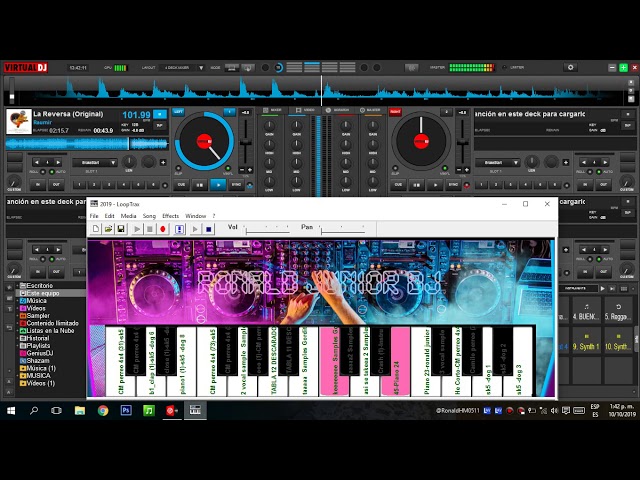Screen dimensions: 640x480
Task: Click the La Reversa album cover thumbnail
Action: tap(19, 121)
